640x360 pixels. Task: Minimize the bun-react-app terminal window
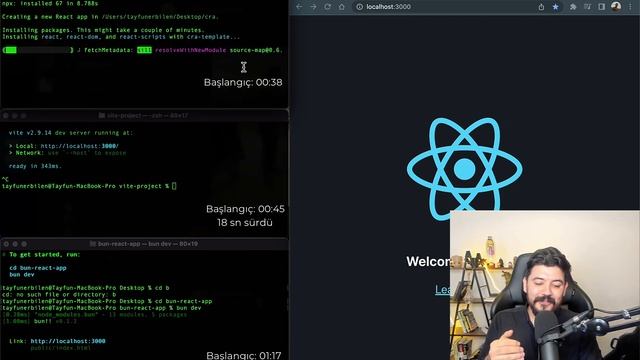point(15,244)
